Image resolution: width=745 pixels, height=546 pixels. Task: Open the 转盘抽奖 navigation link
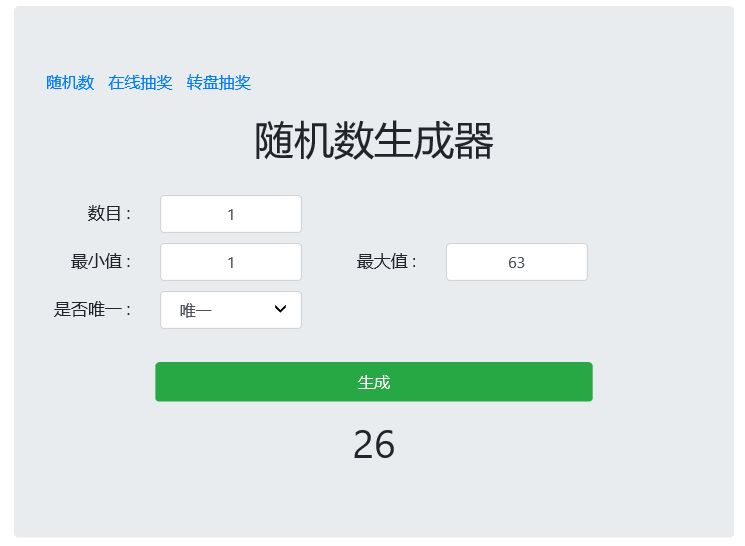219,83
